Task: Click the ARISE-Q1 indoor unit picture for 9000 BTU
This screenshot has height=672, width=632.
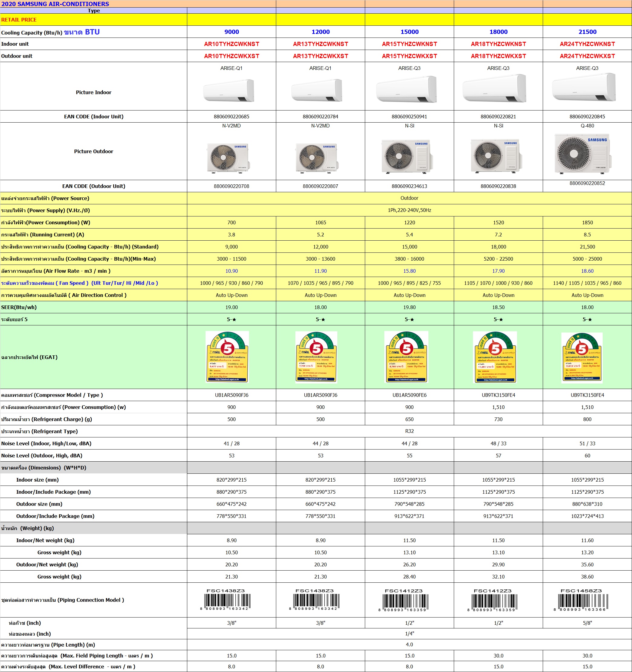Action: [x=229, y=90]
